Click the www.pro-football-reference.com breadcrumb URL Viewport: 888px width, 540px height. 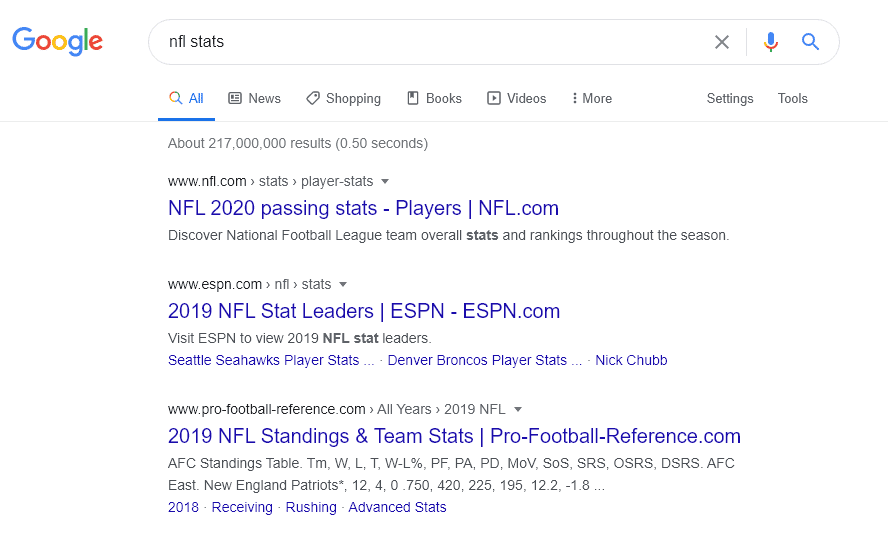pyautogui.click(x=336, y=409)
